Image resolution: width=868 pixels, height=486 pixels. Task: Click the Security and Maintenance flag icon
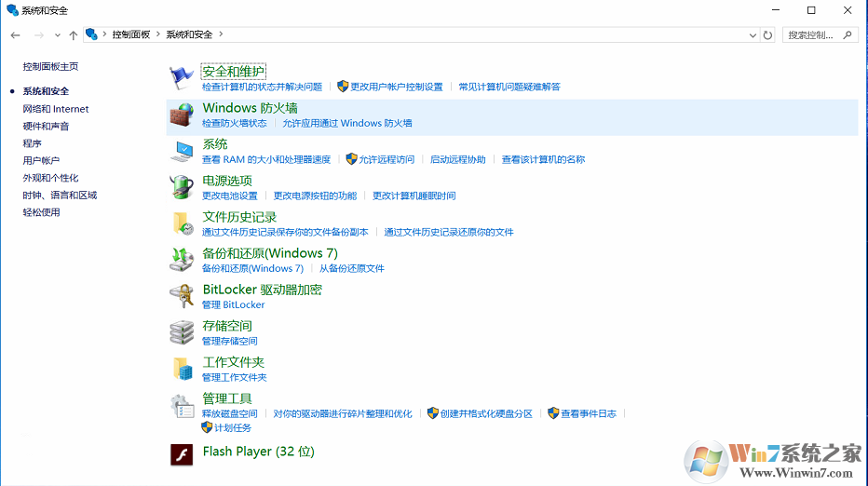tap(181, 78)
